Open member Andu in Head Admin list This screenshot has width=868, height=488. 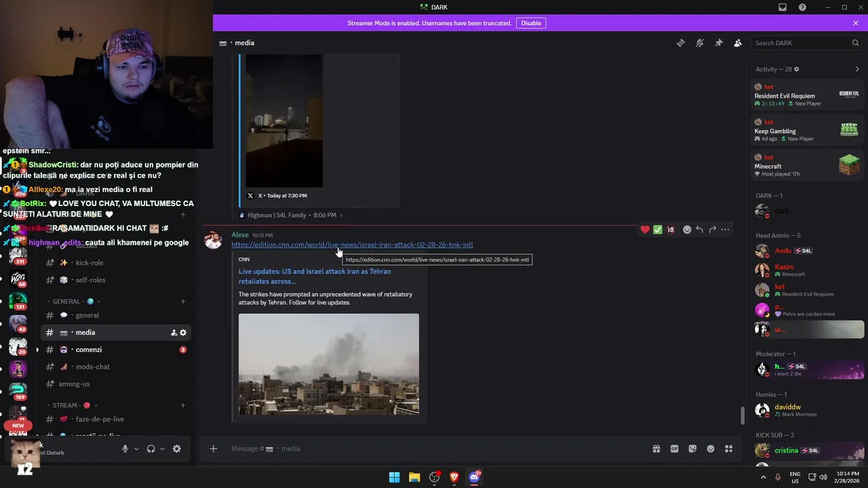click(x=807, y=251)
